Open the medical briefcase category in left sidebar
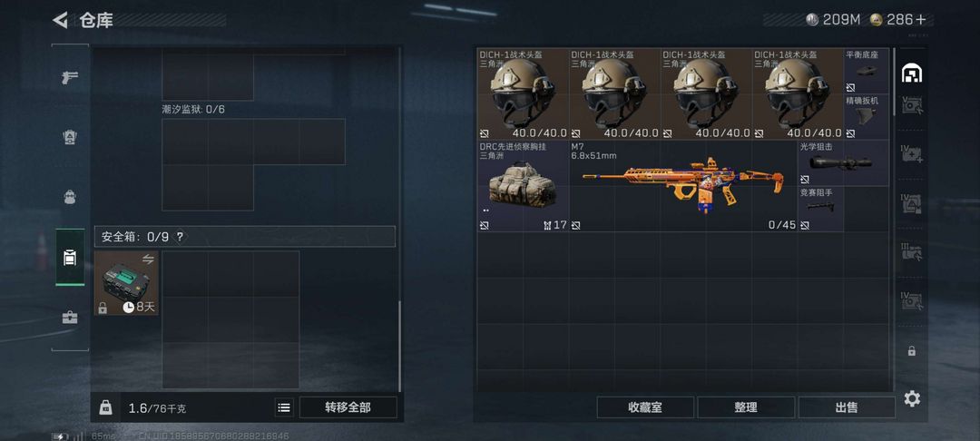This screenshot has height=441, width=980. coord(69,317)
